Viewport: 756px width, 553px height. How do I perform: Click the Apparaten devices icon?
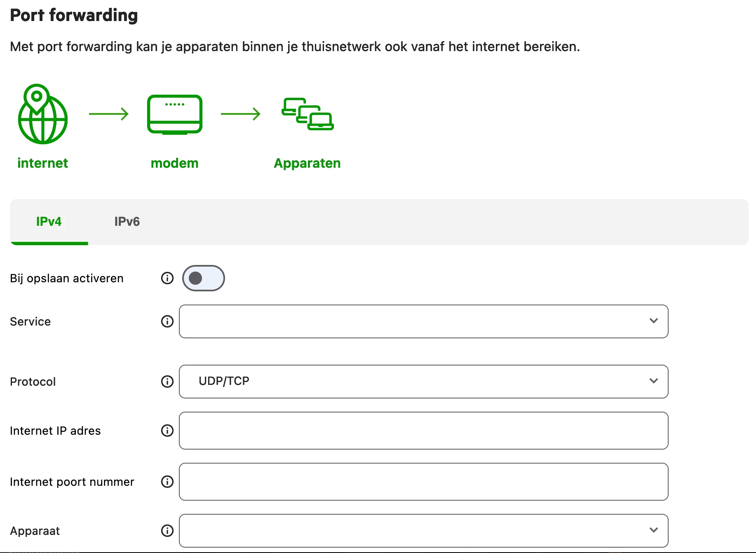[x=308, y=114]
